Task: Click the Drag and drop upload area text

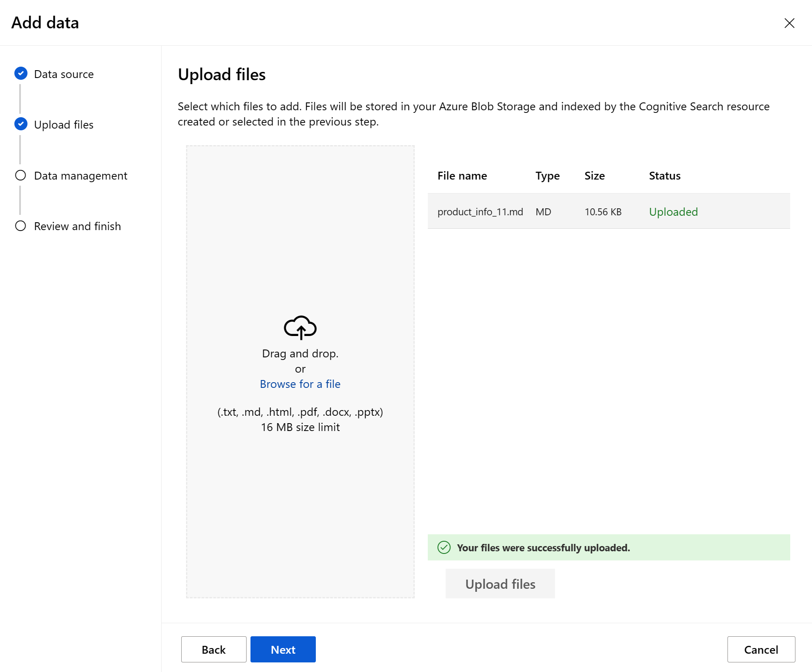Action: coord(300,353)
